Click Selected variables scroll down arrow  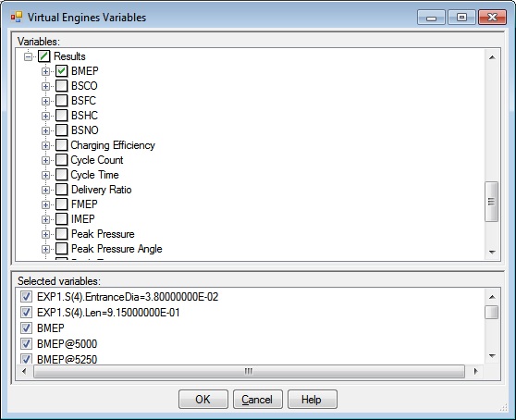[492, 356]
